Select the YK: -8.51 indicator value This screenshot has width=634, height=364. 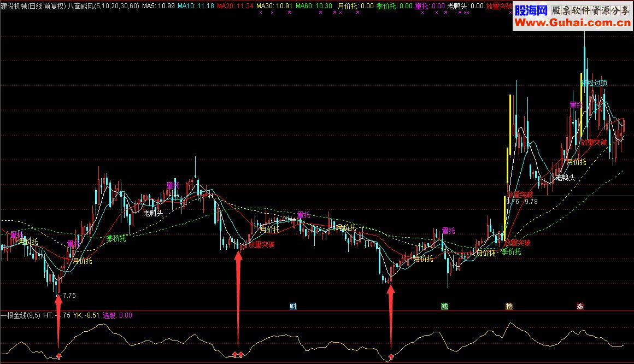tap(86, 315)
